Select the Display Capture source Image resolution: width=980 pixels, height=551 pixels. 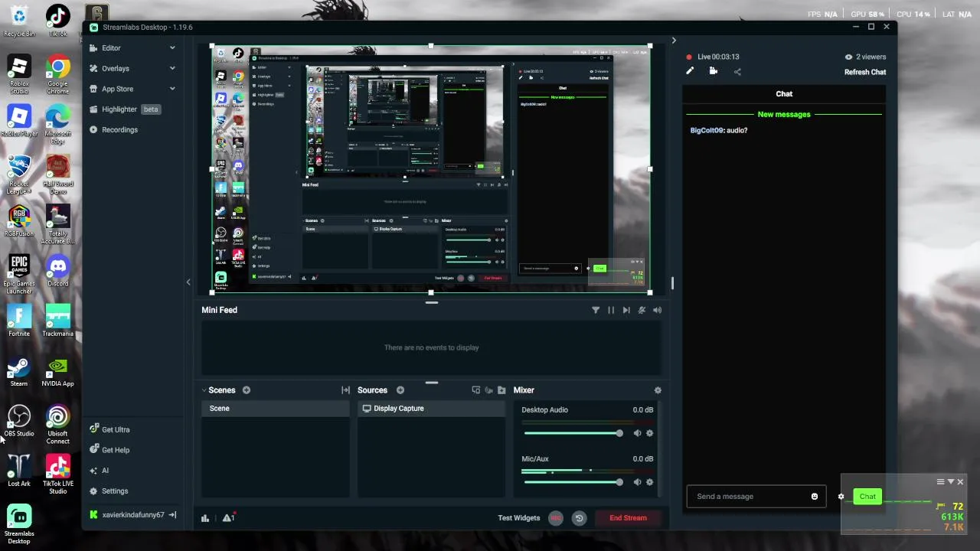pyautogui.click(x=431, y=409)
